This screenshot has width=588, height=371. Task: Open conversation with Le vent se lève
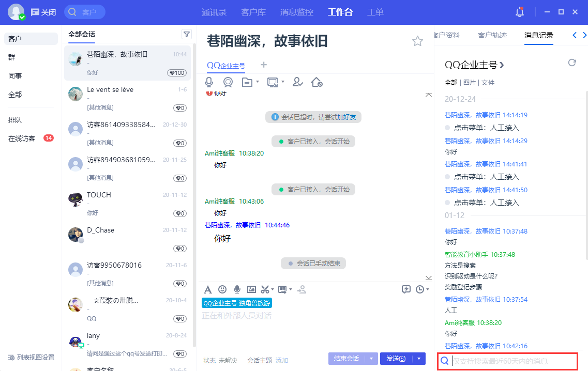128,99
